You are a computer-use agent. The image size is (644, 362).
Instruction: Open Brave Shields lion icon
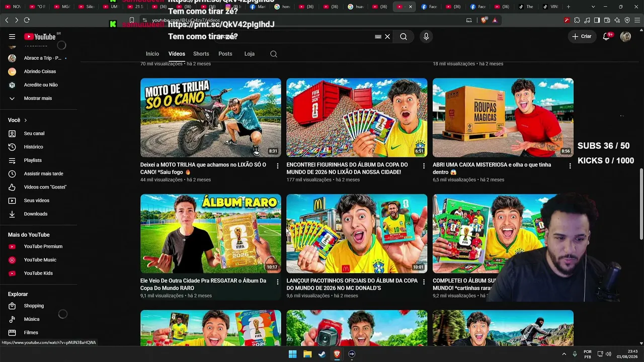[484, 20]
